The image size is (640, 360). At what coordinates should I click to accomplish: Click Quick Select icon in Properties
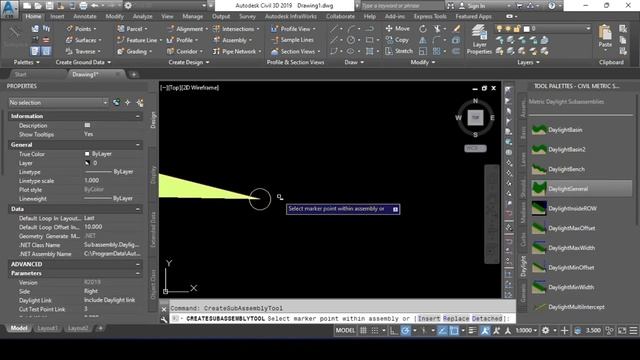140,102
